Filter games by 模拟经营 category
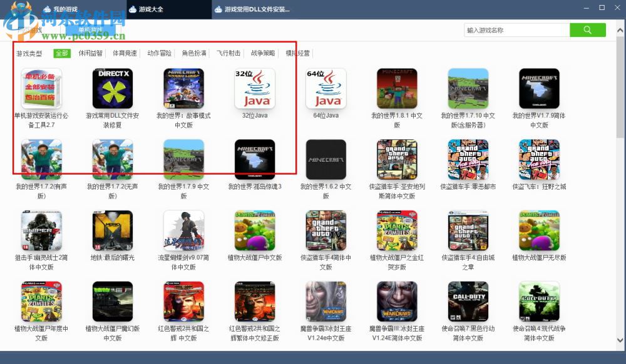 pyautogui.click(x=298, y=53)
